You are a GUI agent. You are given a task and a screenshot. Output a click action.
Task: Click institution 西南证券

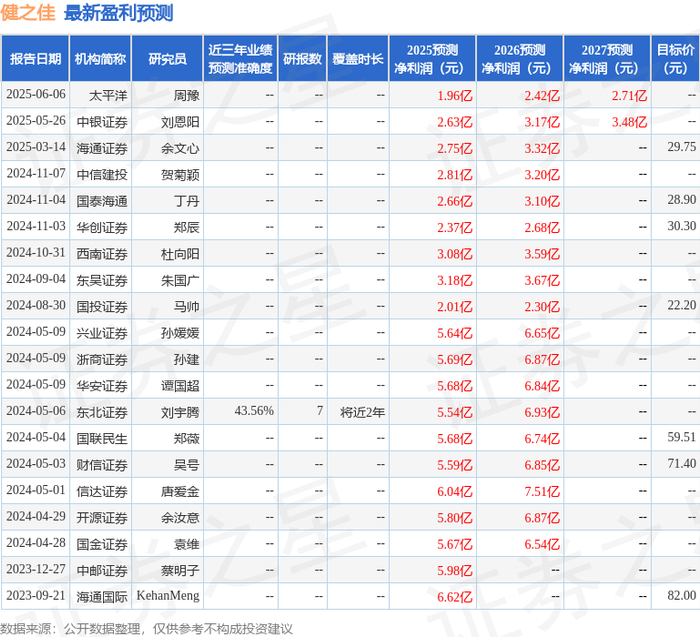(102, 254)
